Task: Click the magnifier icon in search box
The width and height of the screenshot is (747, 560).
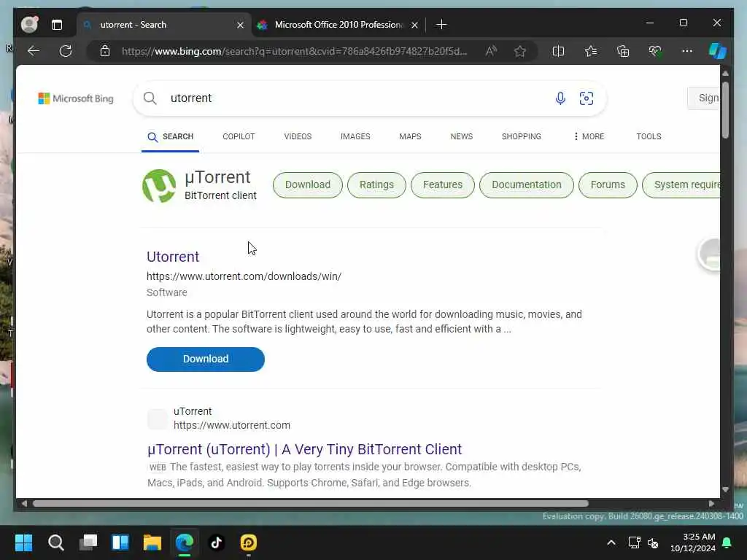Action: click(150, 98)
